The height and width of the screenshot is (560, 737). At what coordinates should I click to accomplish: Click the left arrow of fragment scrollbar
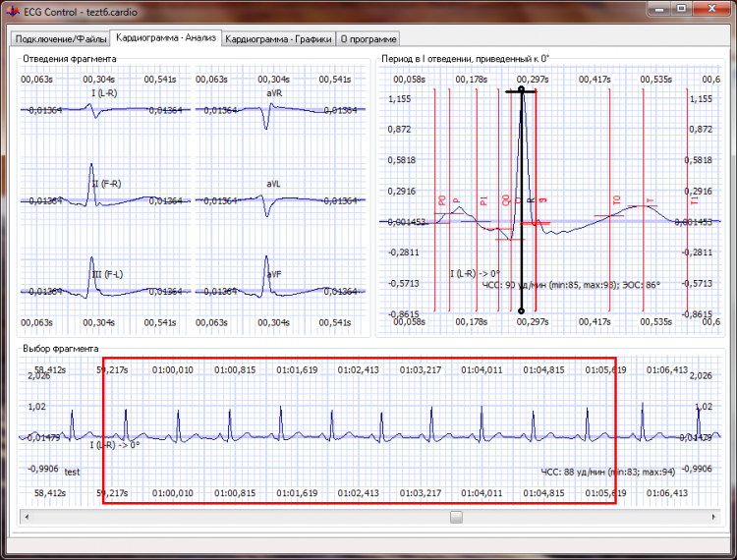(x=27, y=517)
